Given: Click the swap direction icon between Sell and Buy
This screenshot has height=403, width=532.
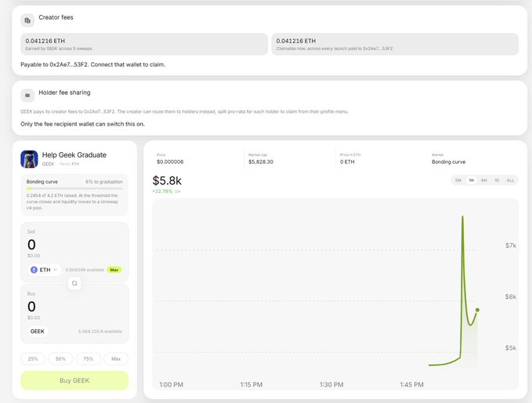Looking at the screenshot, I should pyautogui.click(x=74, y=283).
